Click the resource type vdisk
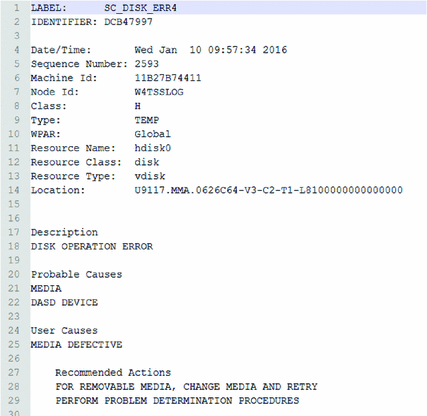Image resolution: width=427 pixels, height=416 pixels. (x=150, y=176)
